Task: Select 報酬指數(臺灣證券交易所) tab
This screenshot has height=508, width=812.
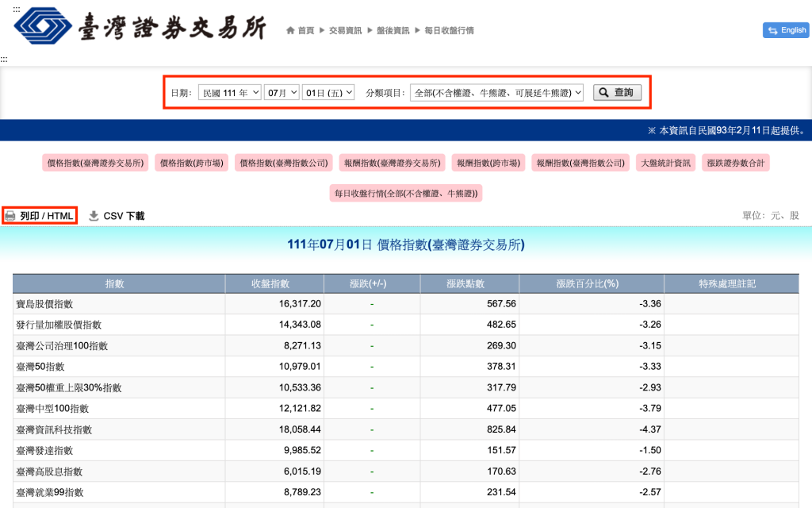Action: tap(392, 163)
